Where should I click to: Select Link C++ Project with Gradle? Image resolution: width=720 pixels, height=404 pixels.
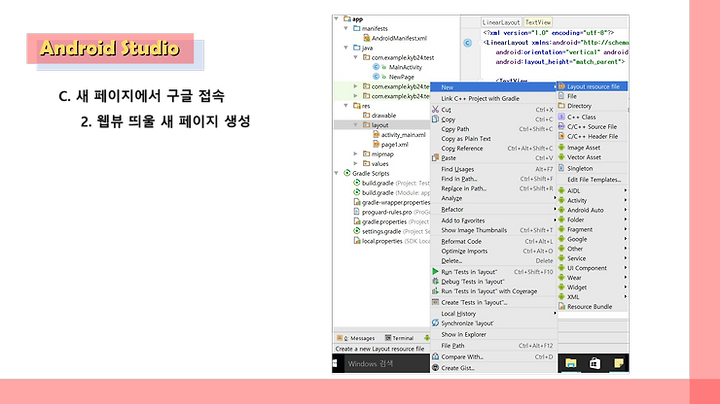tap(494, 98)
